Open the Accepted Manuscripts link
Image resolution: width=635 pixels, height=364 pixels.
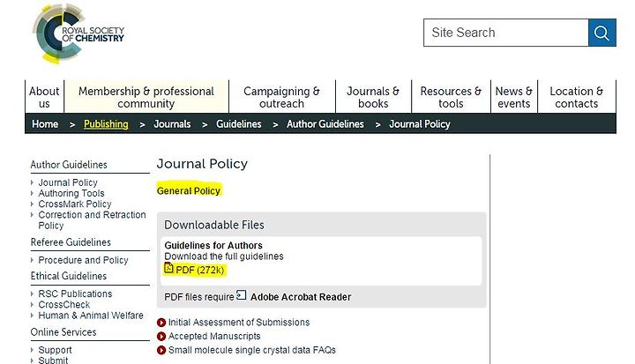[x=214, y=337]
